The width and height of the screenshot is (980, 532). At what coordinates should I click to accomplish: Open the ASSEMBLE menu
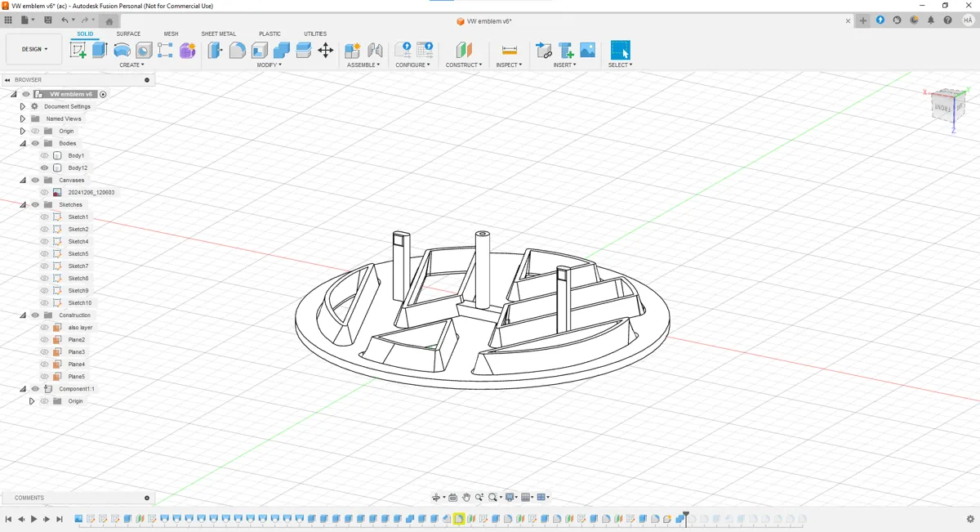(x=363, y=65)
